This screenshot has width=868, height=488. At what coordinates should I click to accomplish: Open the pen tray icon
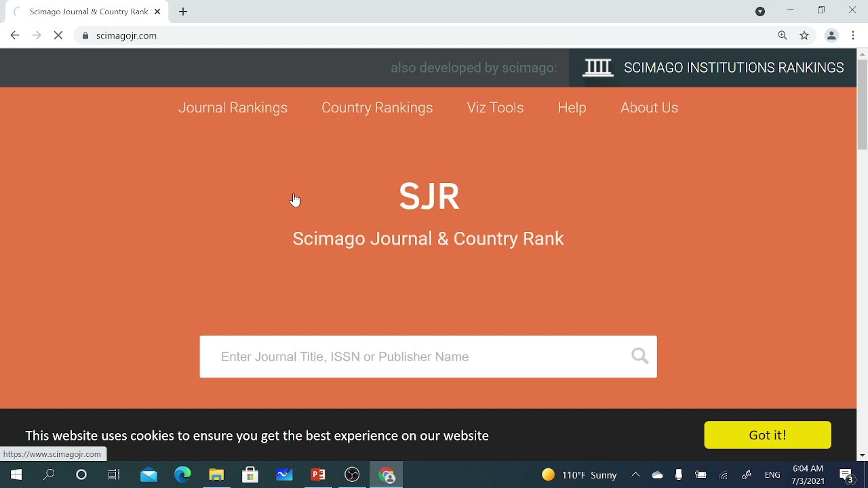click(x=747, y=475)
